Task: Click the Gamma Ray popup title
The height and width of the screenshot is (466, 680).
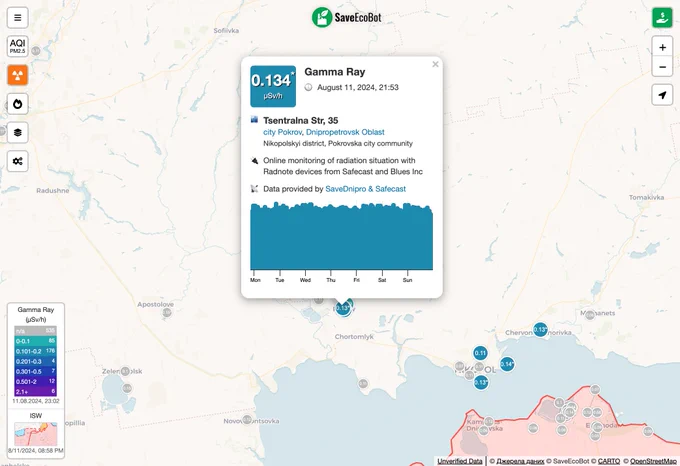Action: click(335, 72)
